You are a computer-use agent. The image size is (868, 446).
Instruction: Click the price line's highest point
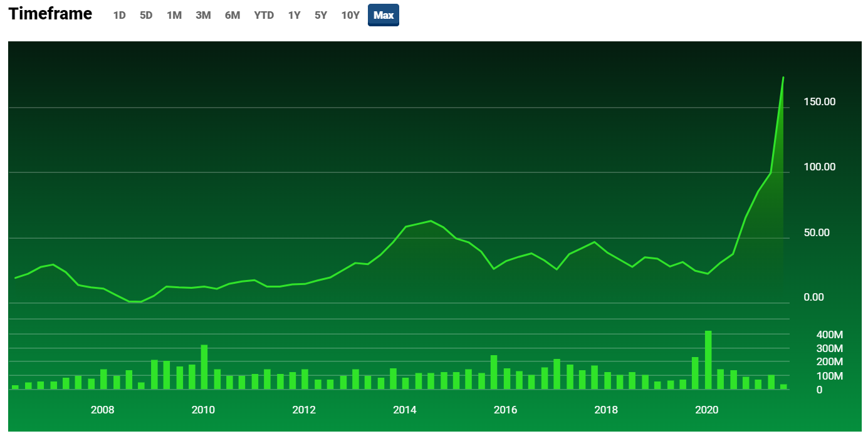coord(783,78)
